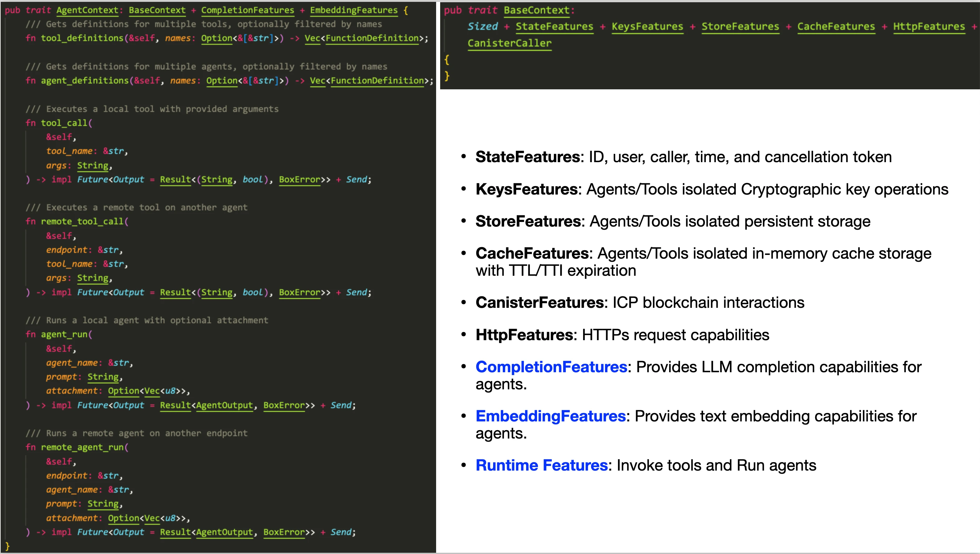Click FunctionDefinition in agent_definitions return type

(x=377, y=80)
